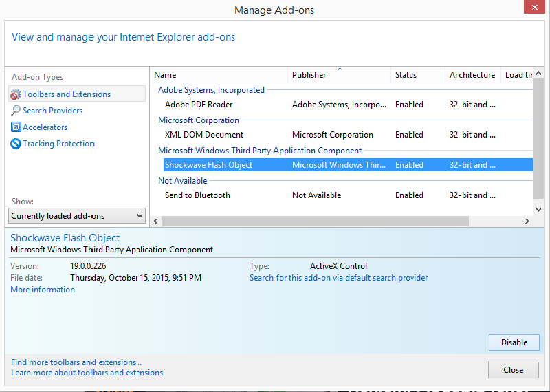Viewport: 550px width, 392px height.
Task: Open Find more toolbars and extensions link
Action: click(76, 362)
